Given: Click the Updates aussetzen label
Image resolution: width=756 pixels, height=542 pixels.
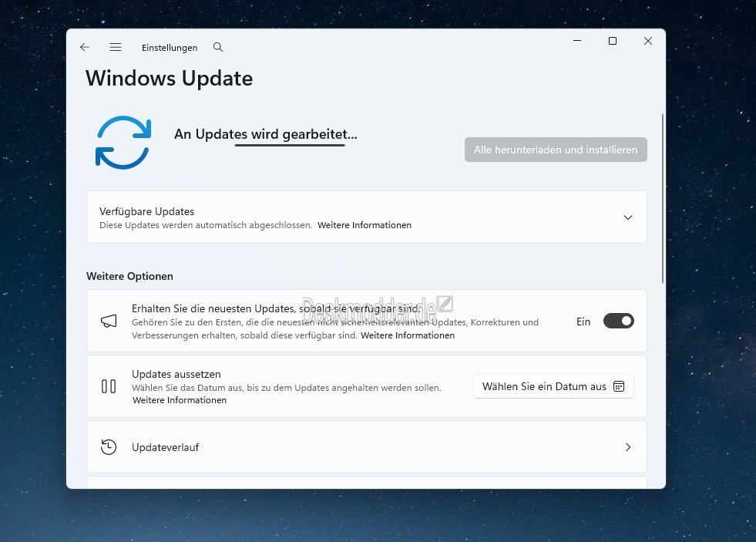Looking at the screenshot, I should [176, 374].
